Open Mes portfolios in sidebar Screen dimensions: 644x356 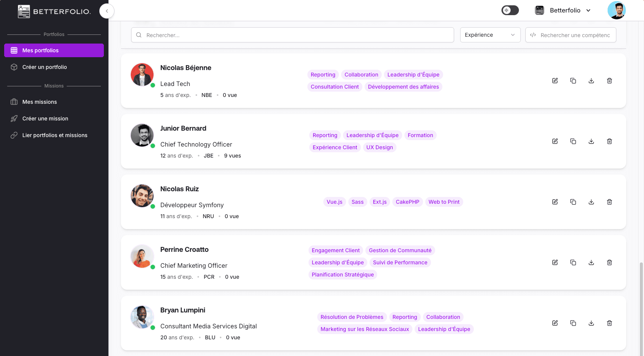point(54,50)
